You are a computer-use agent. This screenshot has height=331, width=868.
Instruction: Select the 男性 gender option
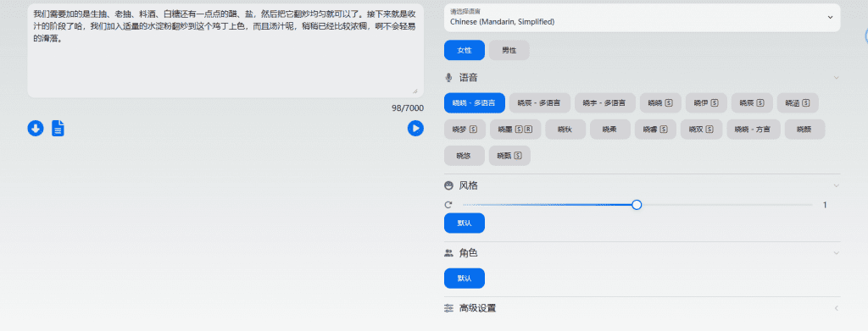tap(509, 50)
